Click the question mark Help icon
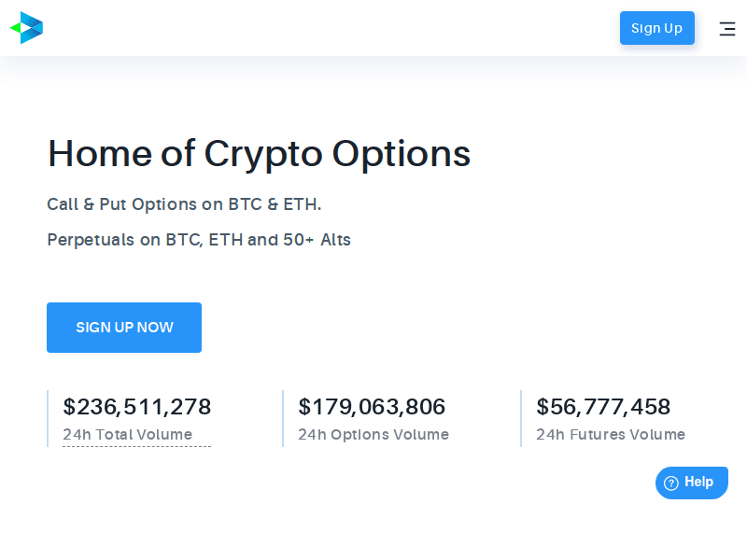The width and height of the screenshot is (747, 560). (670, 483)
